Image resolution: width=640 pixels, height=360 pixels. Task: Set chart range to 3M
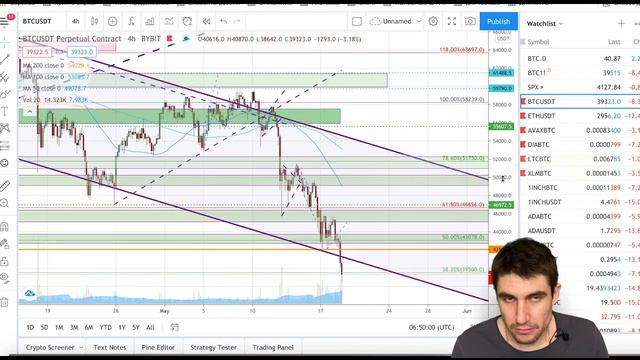(x=74, y=327)
